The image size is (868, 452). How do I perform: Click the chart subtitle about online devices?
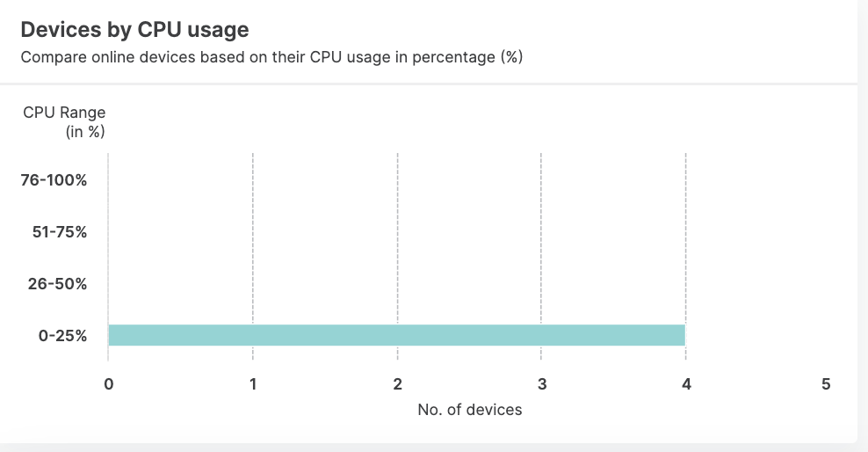pos(271,58)
